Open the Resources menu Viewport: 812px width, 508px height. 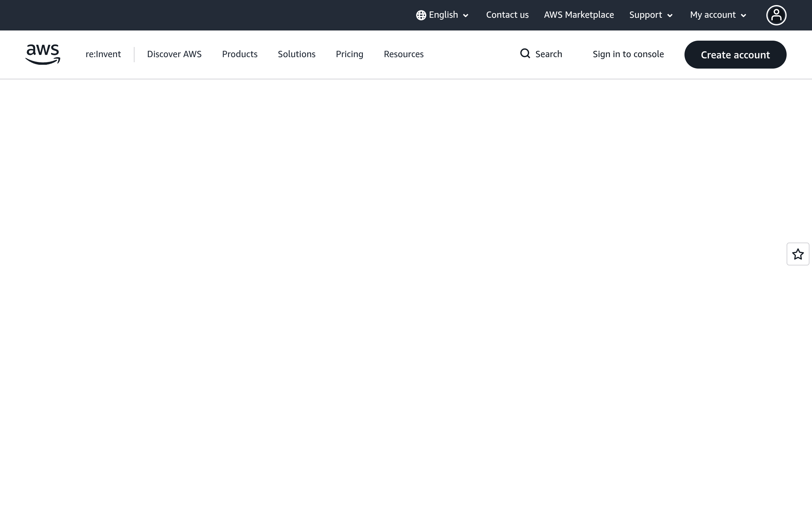click(x=404, y=54)
